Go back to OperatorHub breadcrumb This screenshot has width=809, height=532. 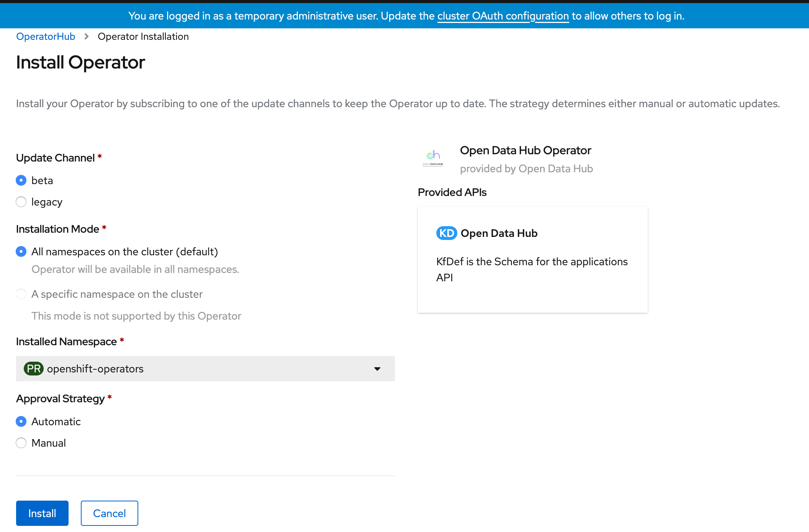(46, 36)
